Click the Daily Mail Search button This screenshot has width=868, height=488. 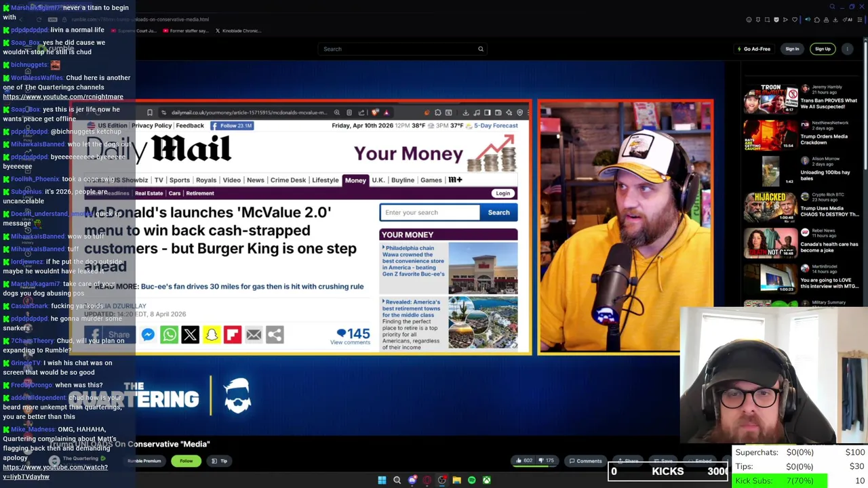click(x=498, y=212)
